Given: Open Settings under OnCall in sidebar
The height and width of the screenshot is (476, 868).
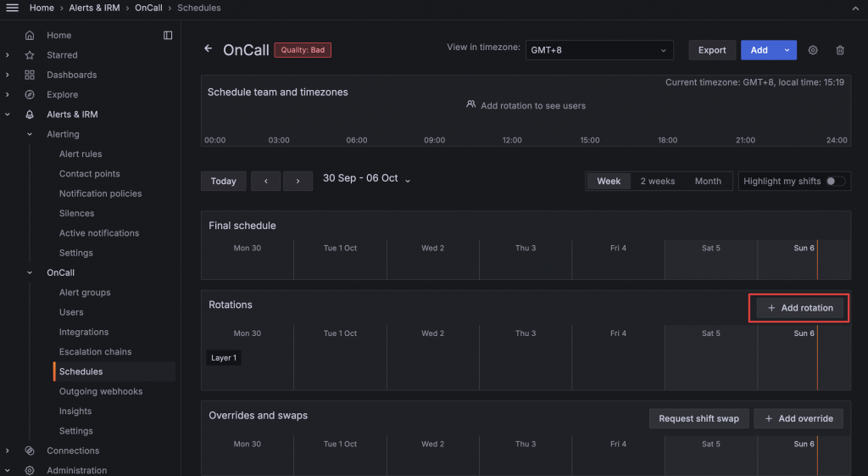Looking at the screenshot, I should (75, 431).
